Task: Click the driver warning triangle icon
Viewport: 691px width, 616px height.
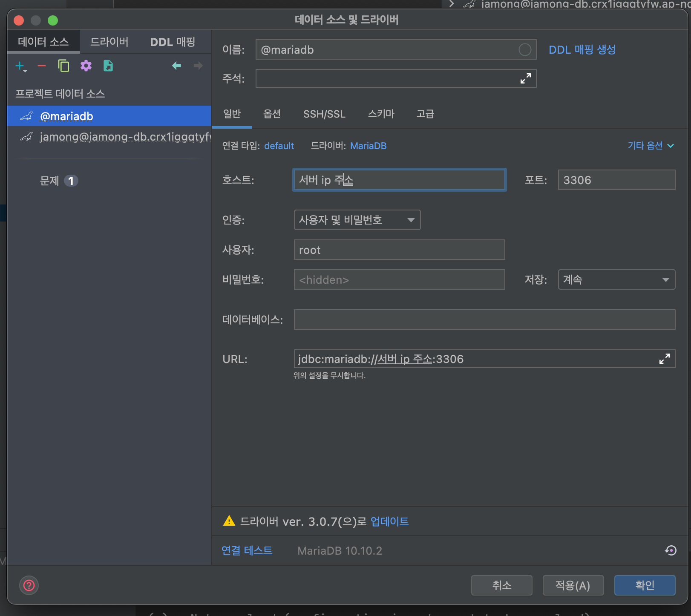Action: tap(229, 521)
